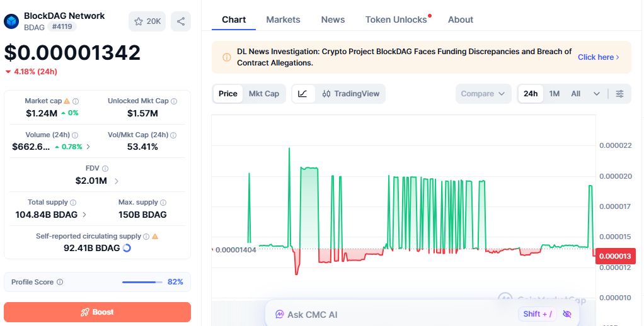This screenshot has height=326, width=644.
Task: Open the About tab
Action: (x=461, y=20)
